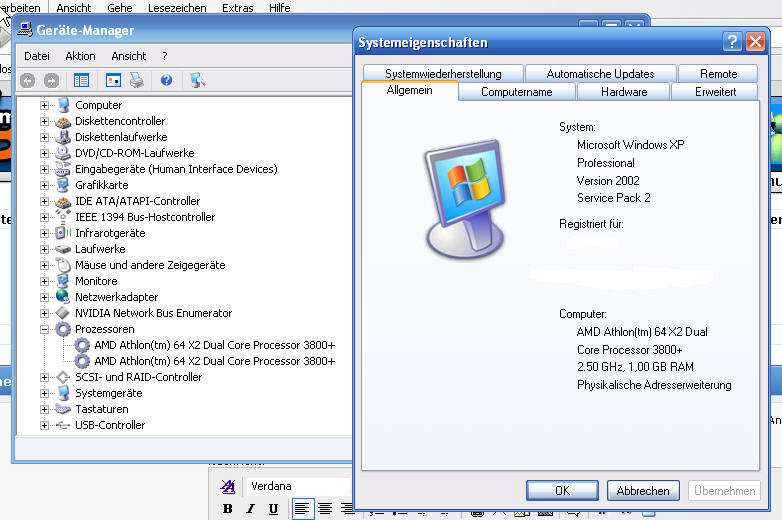Click the OK button in Systemeigenschaften
The width and height of the screenshot is (782, 520).
(x=562, y=491)
